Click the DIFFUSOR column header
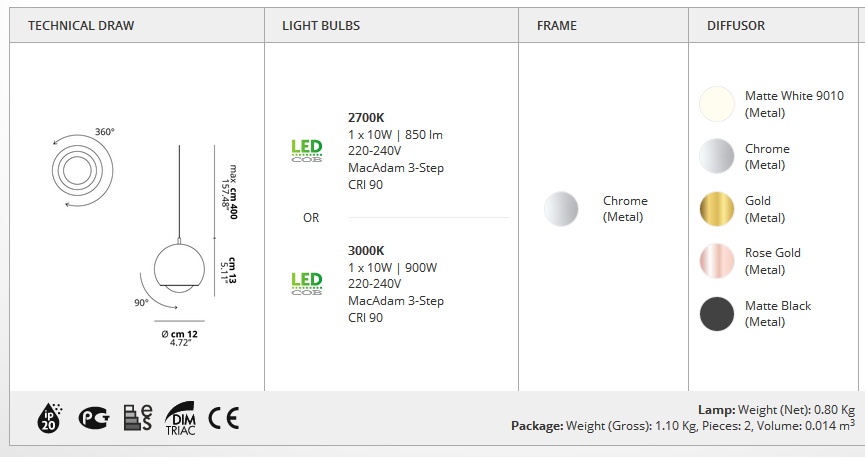 click(736, 25)
